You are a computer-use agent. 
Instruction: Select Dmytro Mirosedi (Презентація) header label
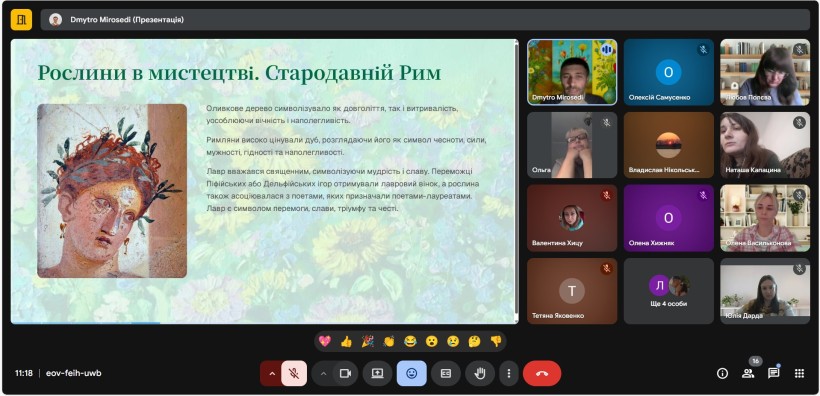coord(127,20)
